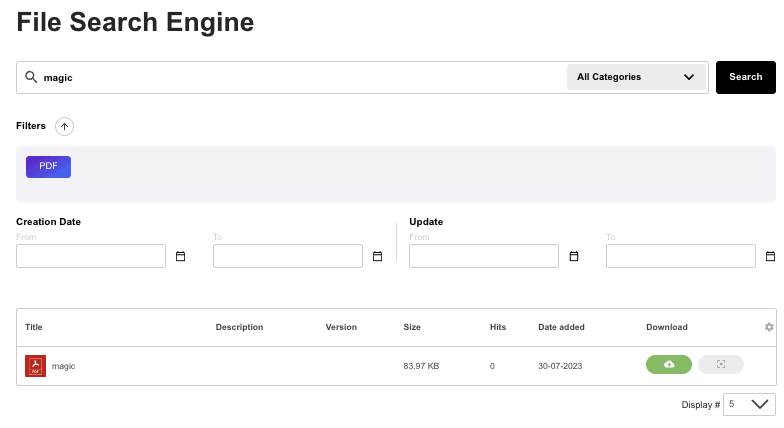
Task: Expand the Display # dropdown
Action: click(x=748, y=404)
